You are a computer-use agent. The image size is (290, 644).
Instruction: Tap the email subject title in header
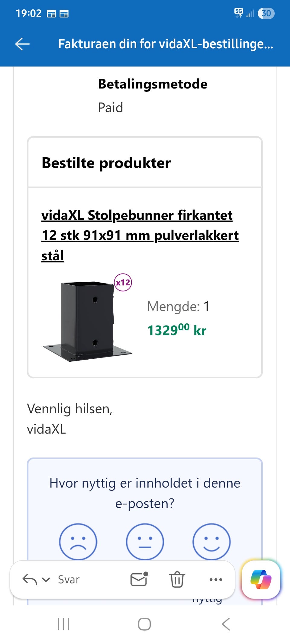(x=166, y=44)
